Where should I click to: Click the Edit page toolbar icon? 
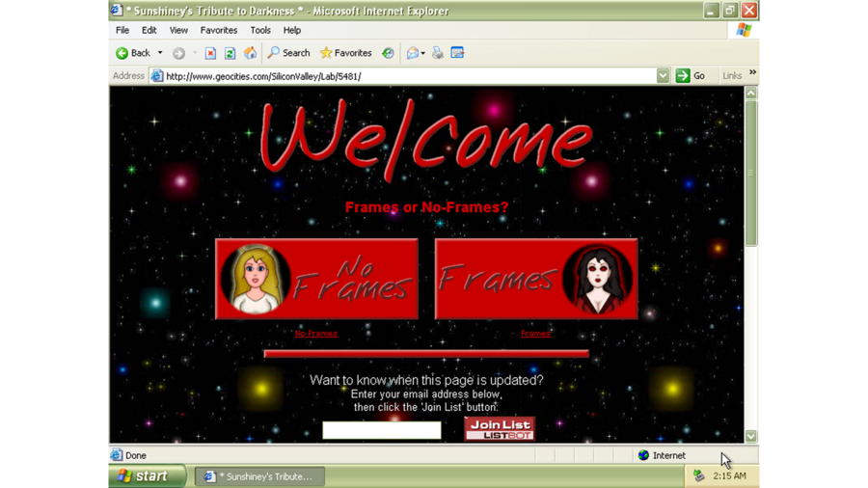coord(457,53)
